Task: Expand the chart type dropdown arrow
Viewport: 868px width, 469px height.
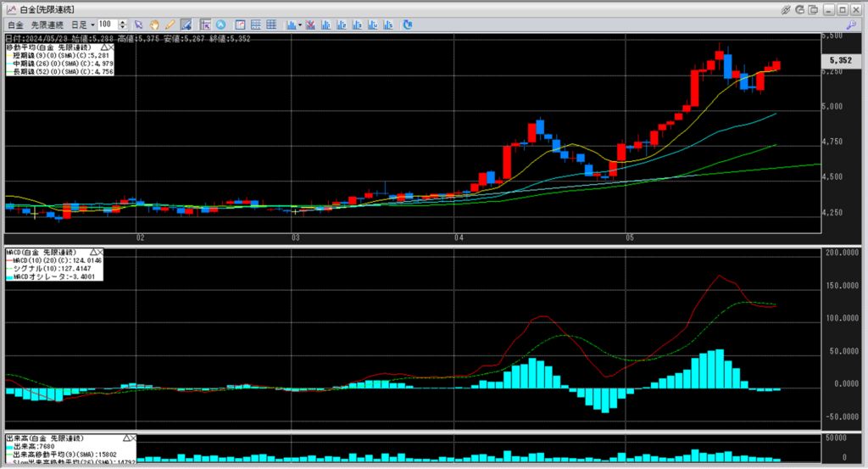Action: pyautogui.click(x=300, y=25)
